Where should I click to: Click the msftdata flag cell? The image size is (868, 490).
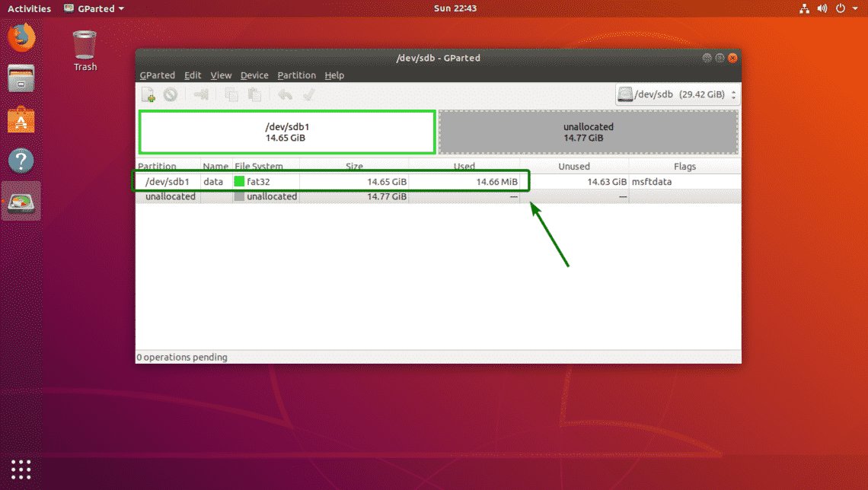pyautogui.click(x=652, y=181)
